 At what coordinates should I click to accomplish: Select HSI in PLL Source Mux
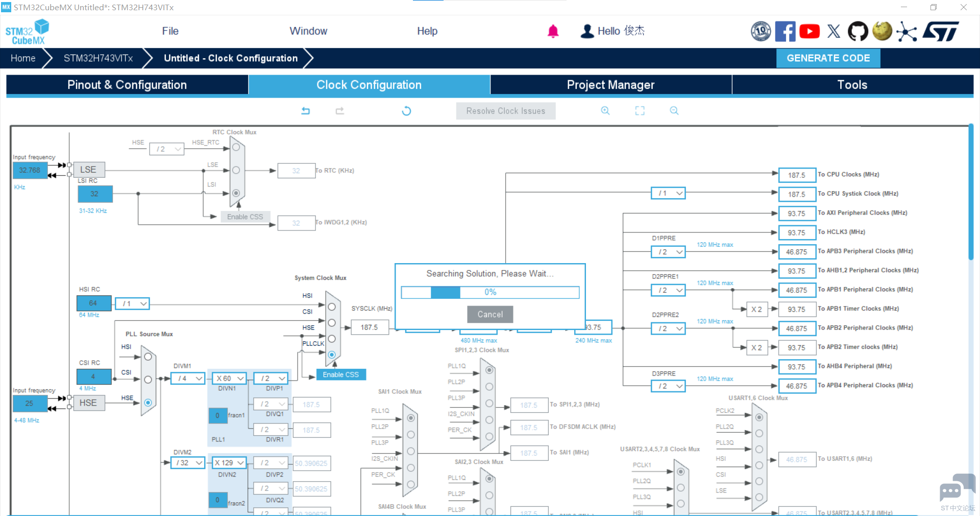(x=148, y=357)
